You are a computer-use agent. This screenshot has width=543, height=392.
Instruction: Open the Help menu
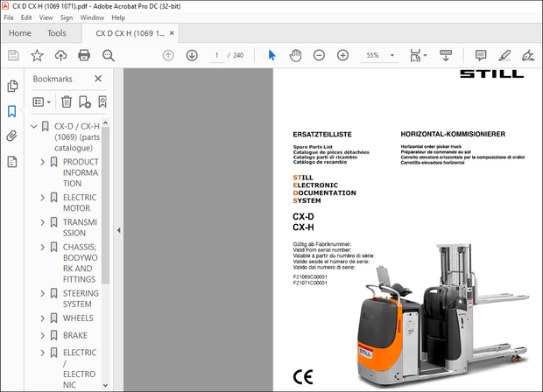click(118, 17)
